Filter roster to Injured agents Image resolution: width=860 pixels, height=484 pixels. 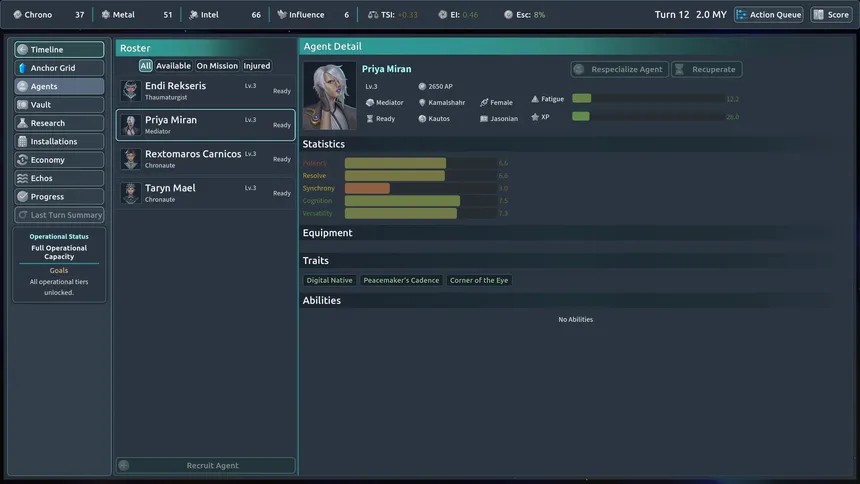click(x=257, y=66)
